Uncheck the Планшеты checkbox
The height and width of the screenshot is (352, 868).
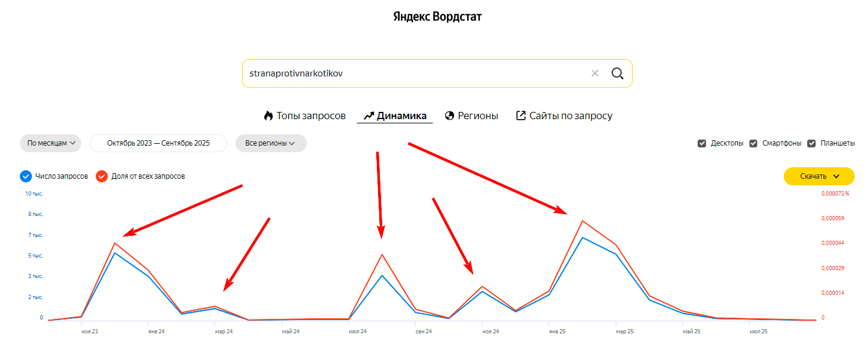(x=811, y=143)
